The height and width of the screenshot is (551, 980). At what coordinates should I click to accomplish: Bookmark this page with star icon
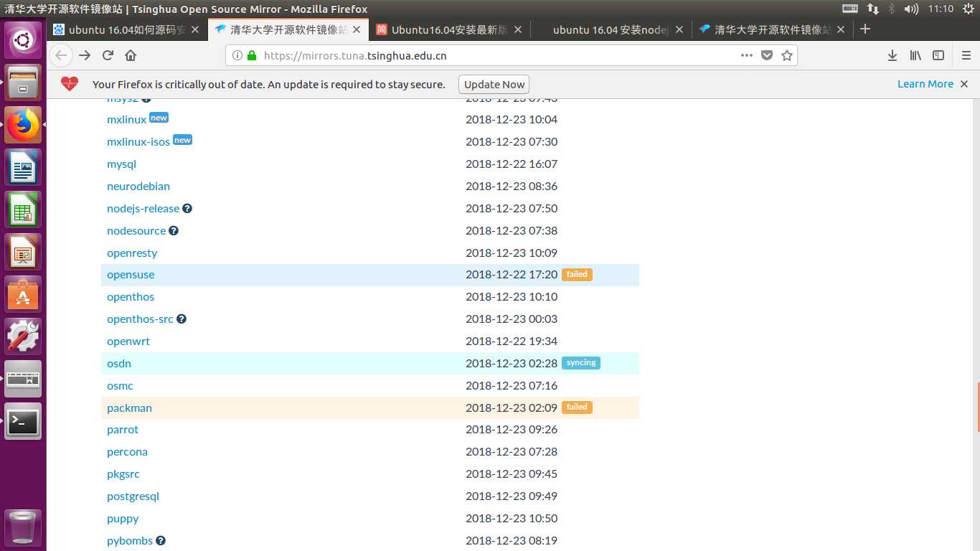[787, 55]
